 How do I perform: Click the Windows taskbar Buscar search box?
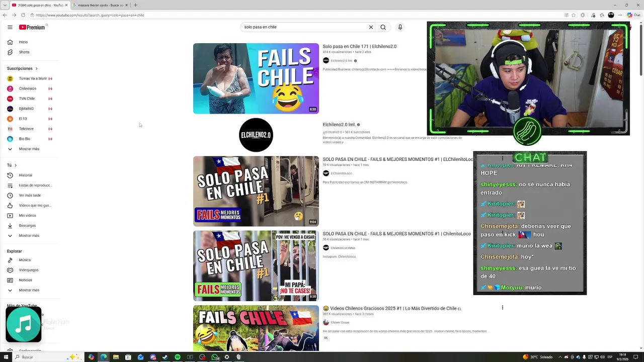click(48, 357)
